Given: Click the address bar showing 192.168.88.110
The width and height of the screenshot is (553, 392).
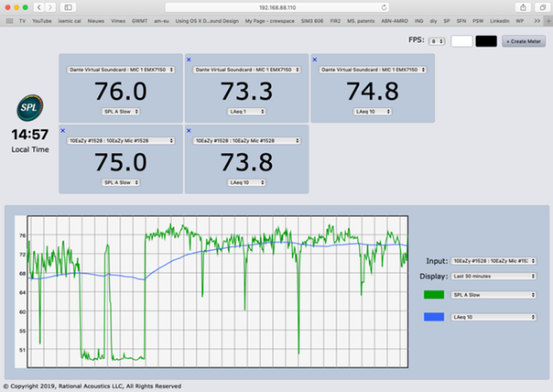Looking at the screenshot, I should 275,6.
